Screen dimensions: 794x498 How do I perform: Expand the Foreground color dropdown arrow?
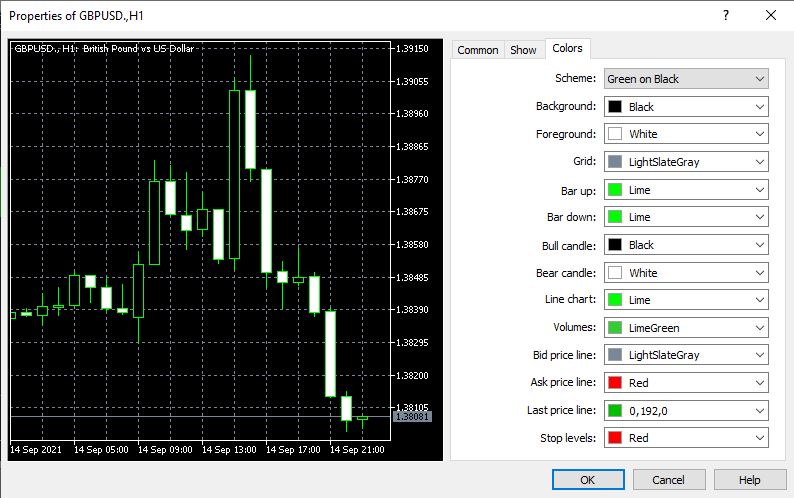click(x=760, y=134)
